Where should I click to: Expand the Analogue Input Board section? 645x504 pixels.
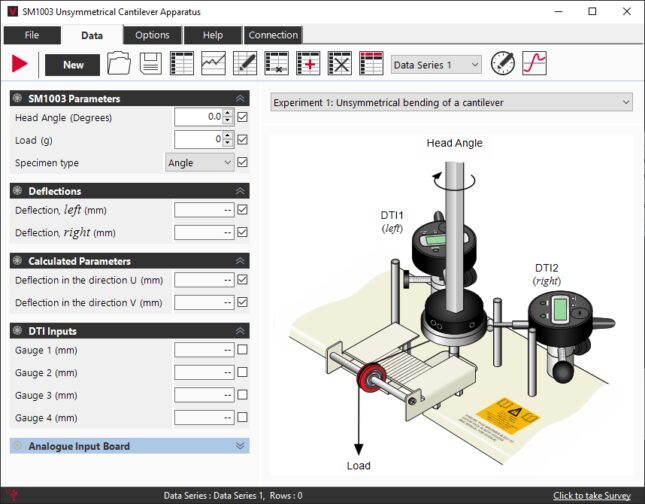(x=129, y=446)
